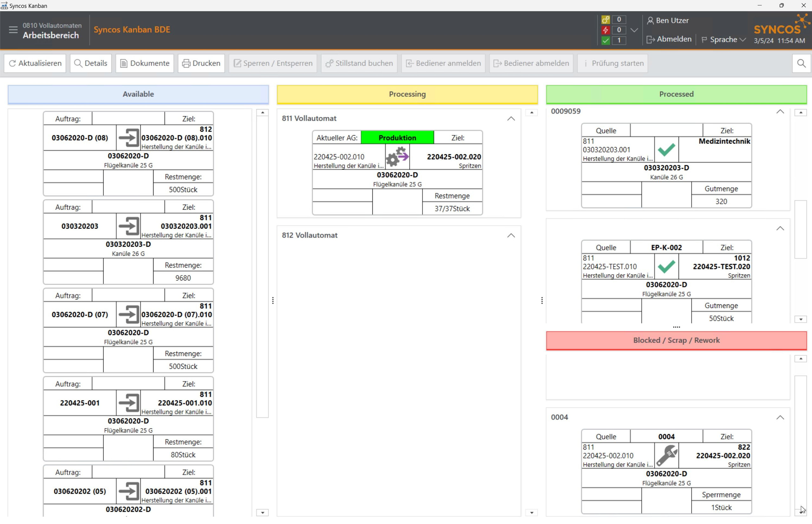Open the Sprache language dropdown

[724, 40]
